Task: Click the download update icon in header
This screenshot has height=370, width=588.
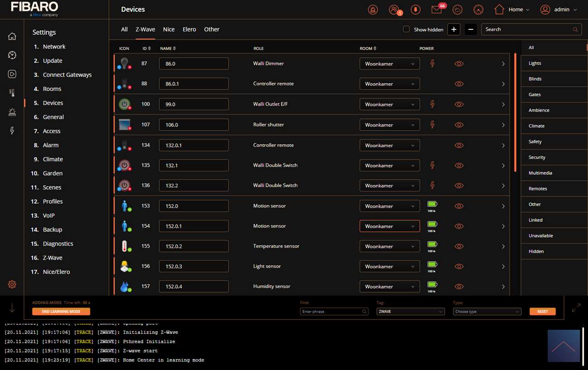Action: [x=415, y=9]
